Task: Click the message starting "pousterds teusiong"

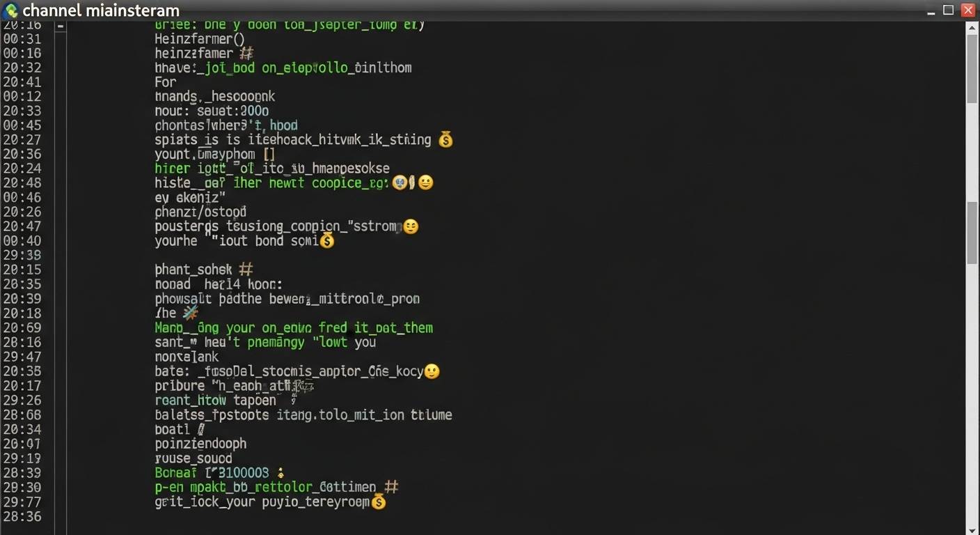Action: coord(278,226)
